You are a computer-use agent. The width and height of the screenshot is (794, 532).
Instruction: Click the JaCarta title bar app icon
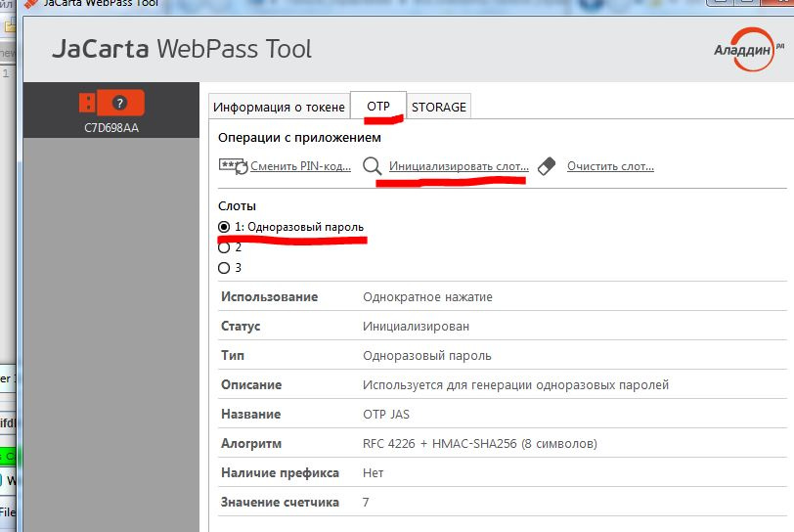tap(31, 4)
